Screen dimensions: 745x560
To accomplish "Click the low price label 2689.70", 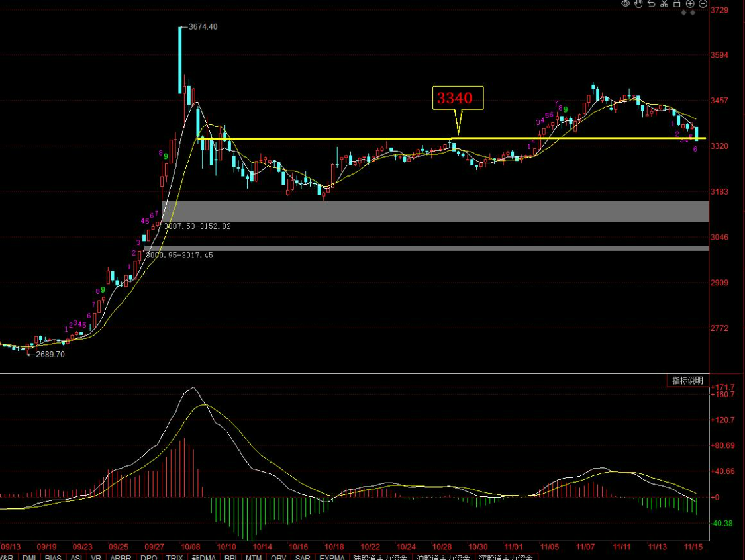I will point(50,354).
